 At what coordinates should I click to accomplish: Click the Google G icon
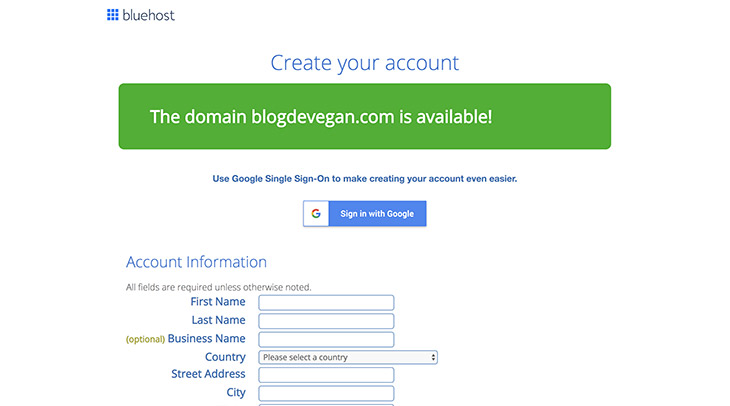click(316, 214)
